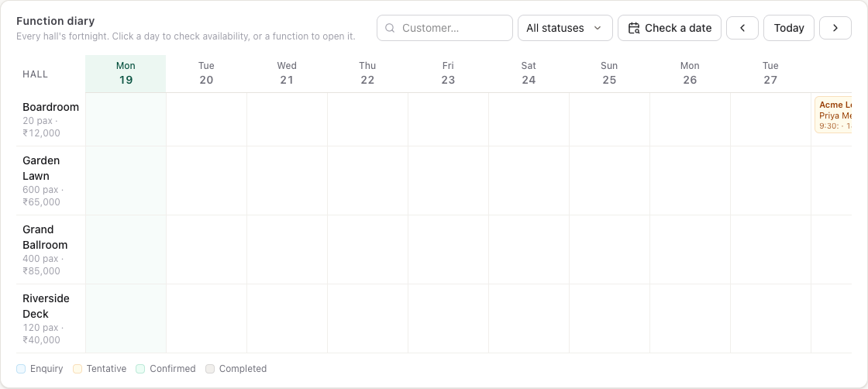Select the Mon 26 day header
The width and height of the screenshot is (868, 389).
[x=690, y=74]
